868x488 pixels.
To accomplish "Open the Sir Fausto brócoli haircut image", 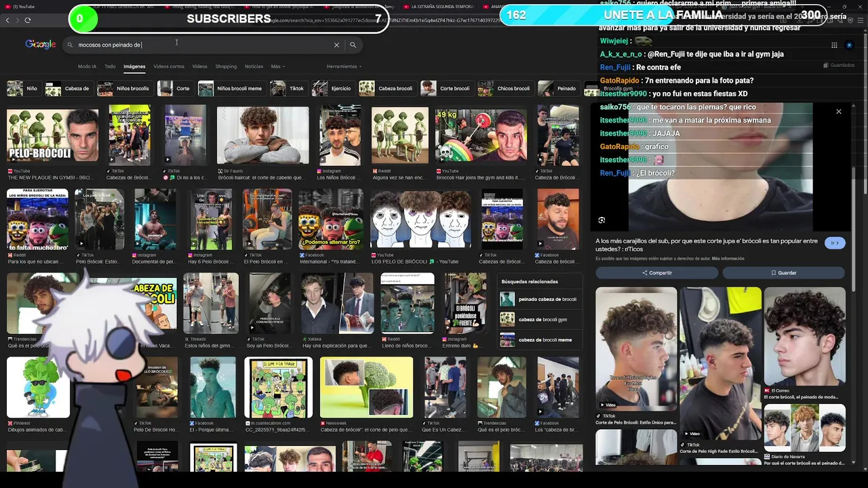I will [262, 135].
